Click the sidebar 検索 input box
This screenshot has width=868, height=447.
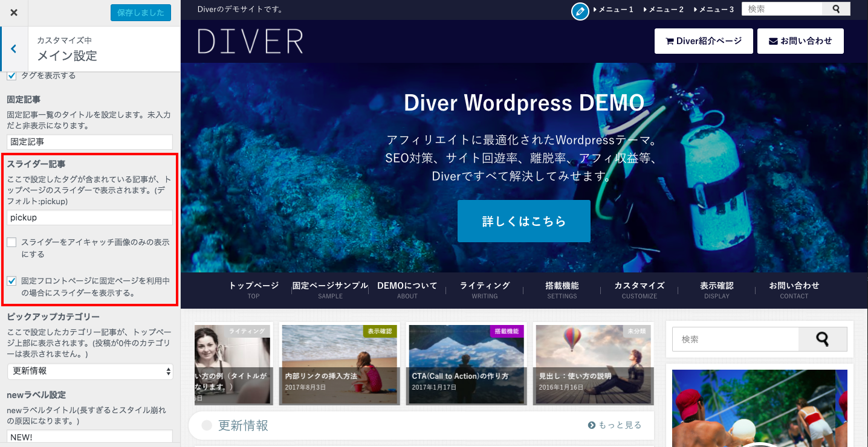(x=736, y=339)
